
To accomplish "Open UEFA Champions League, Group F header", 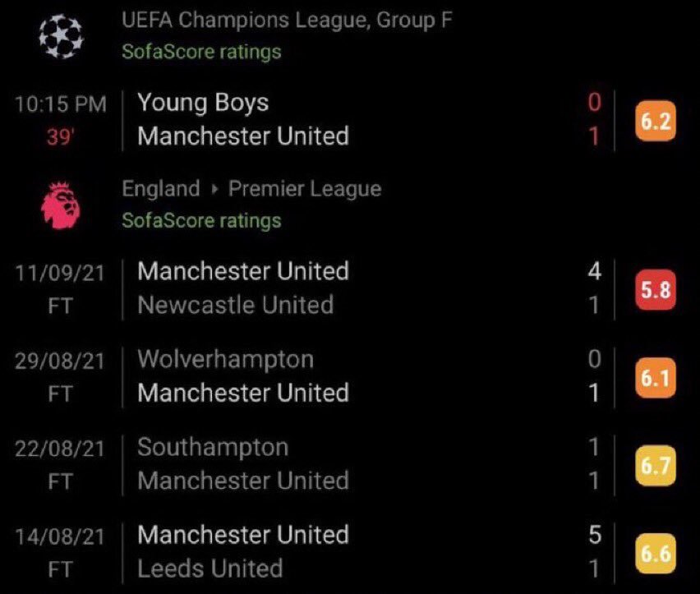I will click(287, 20).
